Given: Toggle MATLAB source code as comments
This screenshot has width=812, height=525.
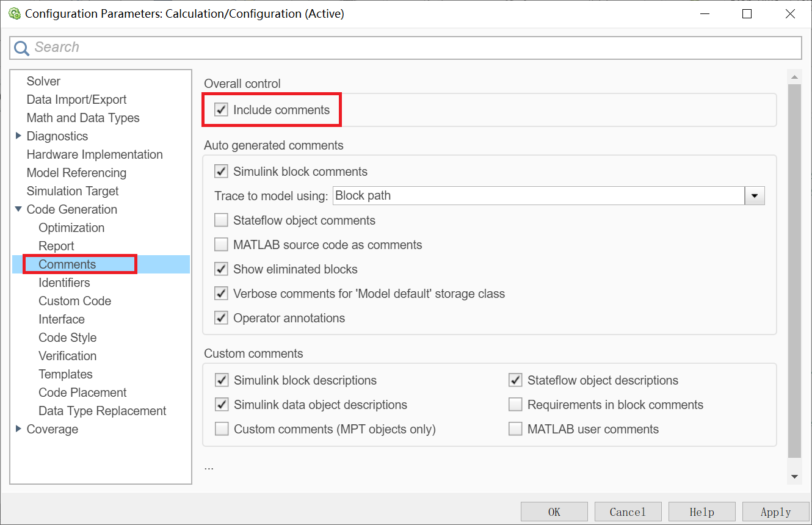Looking at the screenshot, I should [222, 245].
